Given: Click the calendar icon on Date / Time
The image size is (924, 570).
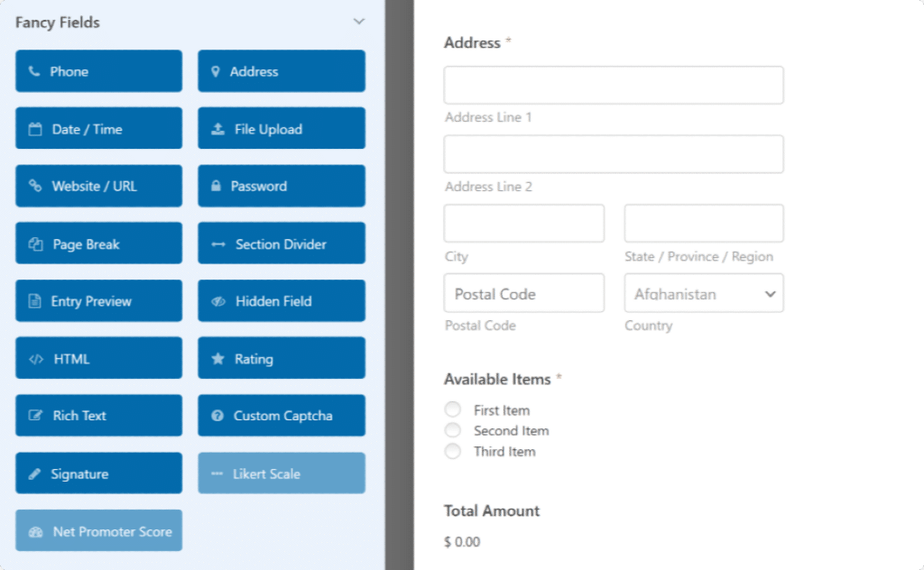Looking at the screenshot, I should (36, 129).
